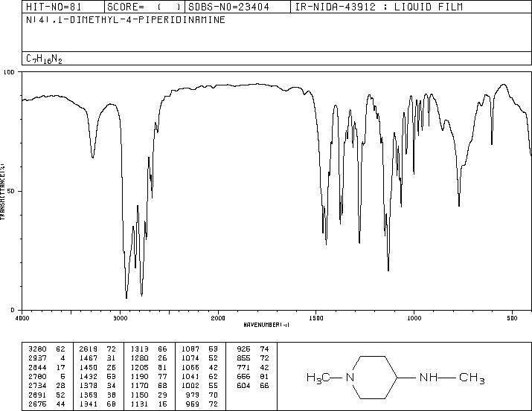Select the 2691 peak entry
532x411 pixels.
pos(46,395)
